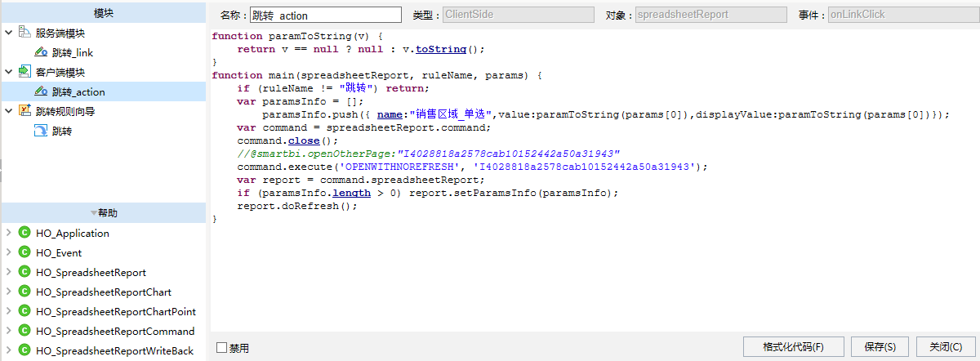Expand the HO_SpreadsheetReportWriteBack help node
The image size is (980, 361).
point(8,350)
